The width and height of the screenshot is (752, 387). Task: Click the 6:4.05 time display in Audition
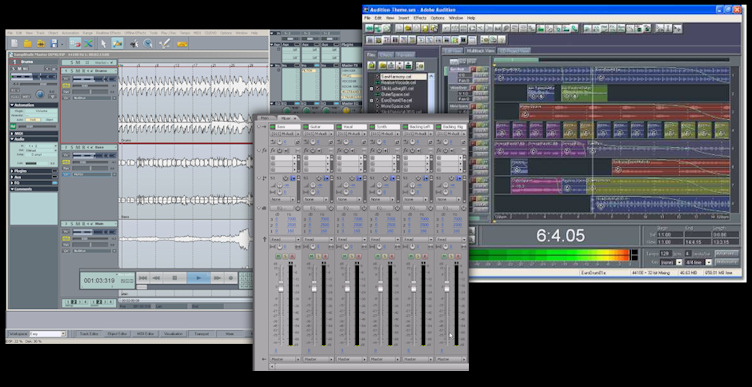560,235
